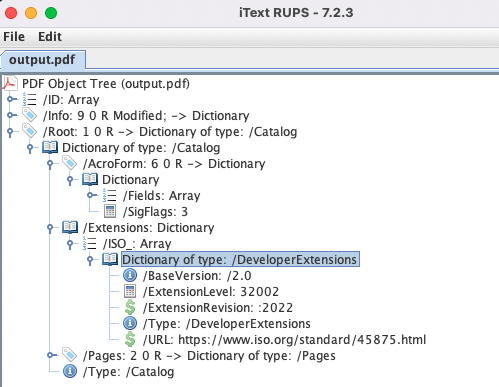Click the tag icon beside /AcroForm
Viewport: 499px width, 387px height.
click(70, 164)
